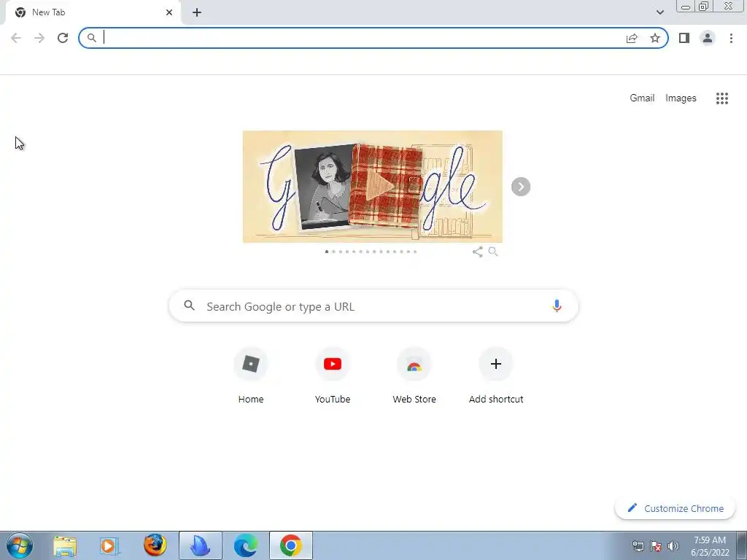Open the Web Store shortcut
Screen dimensions: 747x560
click(x=414, y=376)
